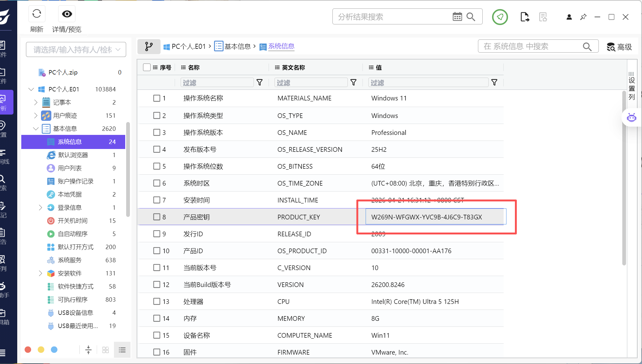Switch to grid view icon at the bottom
The height and width of the screenshot is (364, 642).
[105, 350]
